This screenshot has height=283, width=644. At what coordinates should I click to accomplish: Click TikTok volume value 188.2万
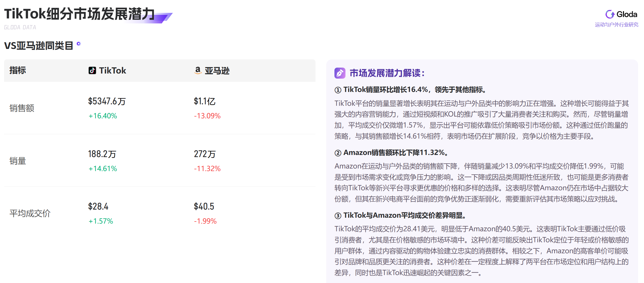click(102, 154)
